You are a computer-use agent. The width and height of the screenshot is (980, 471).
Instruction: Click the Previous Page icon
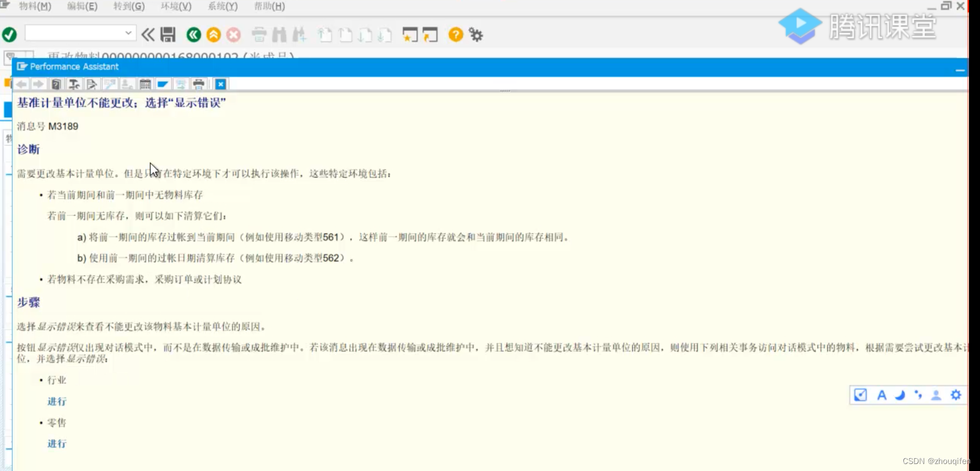tap(345, 35)
